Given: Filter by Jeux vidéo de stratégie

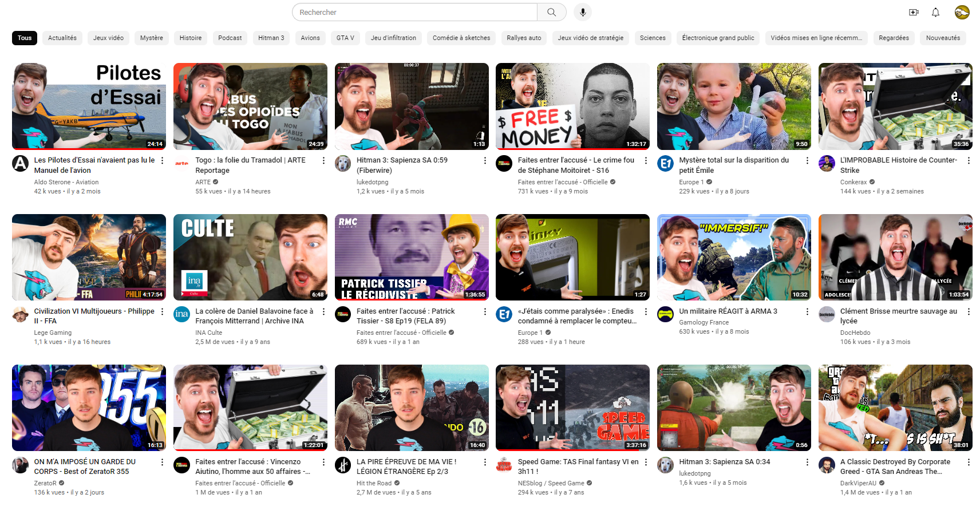Looking at the screenshot, I should [590, 38].
